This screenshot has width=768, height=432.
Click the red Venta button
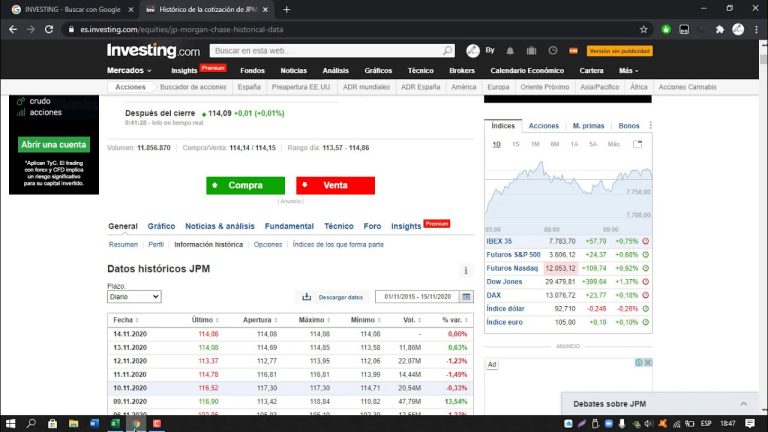coord(335,185)
